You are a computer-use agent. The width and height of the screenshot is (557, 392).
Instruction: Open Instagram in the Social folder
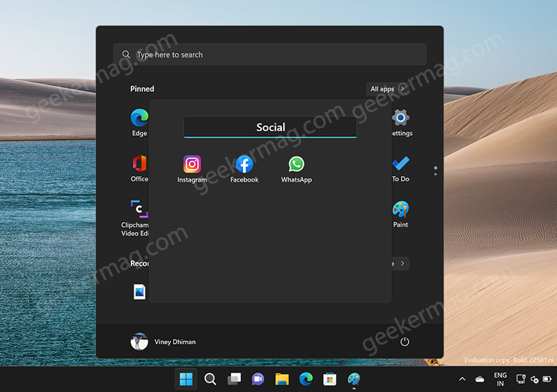(x=192, y=169)
